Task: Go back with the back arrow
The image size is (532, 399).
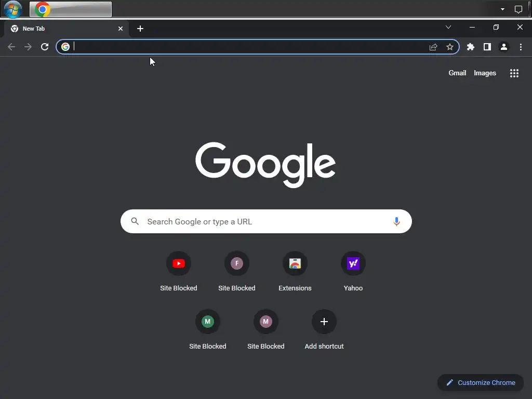Action: [x=11, y=47]
